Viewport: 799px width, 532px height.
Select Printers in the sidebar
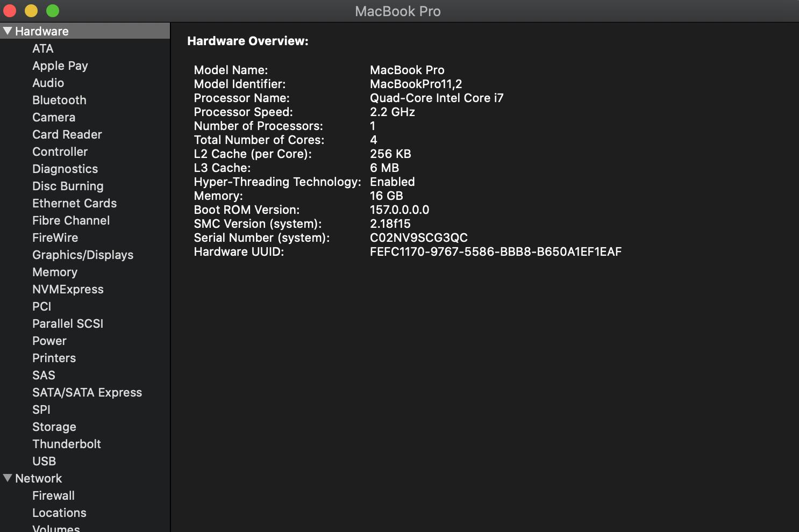pyautogui.click(x=54, y=358)
